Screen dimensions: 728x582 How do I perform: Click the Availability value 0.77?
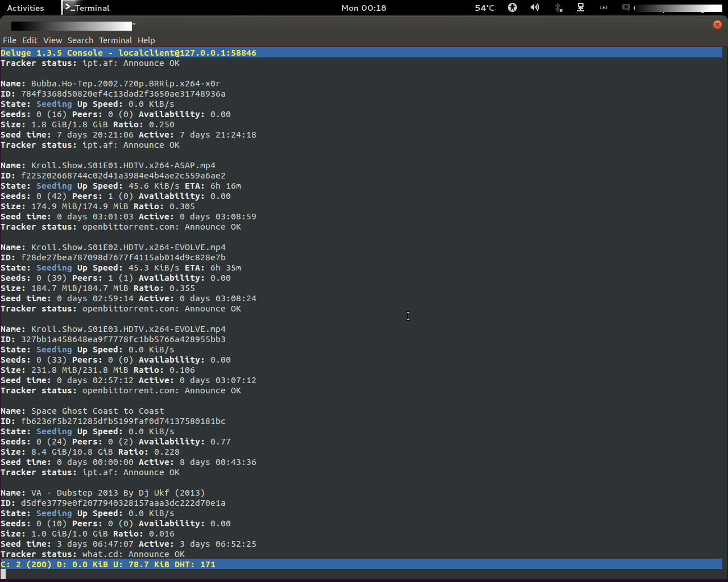(221, 442)
